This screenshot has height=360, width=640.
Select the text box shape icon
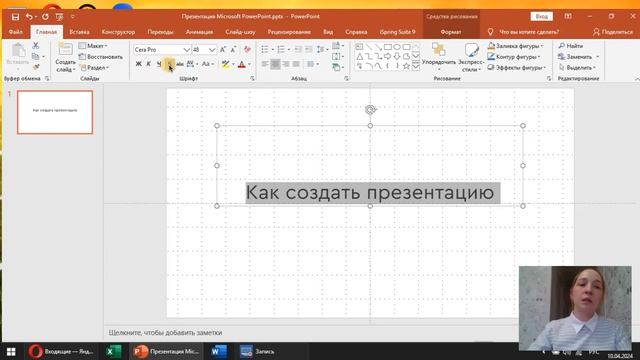pos(360,47)
